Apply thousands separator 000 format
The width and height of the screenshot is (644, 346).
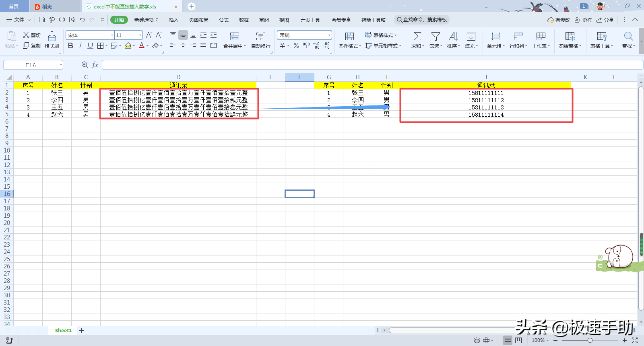point(306,46)
